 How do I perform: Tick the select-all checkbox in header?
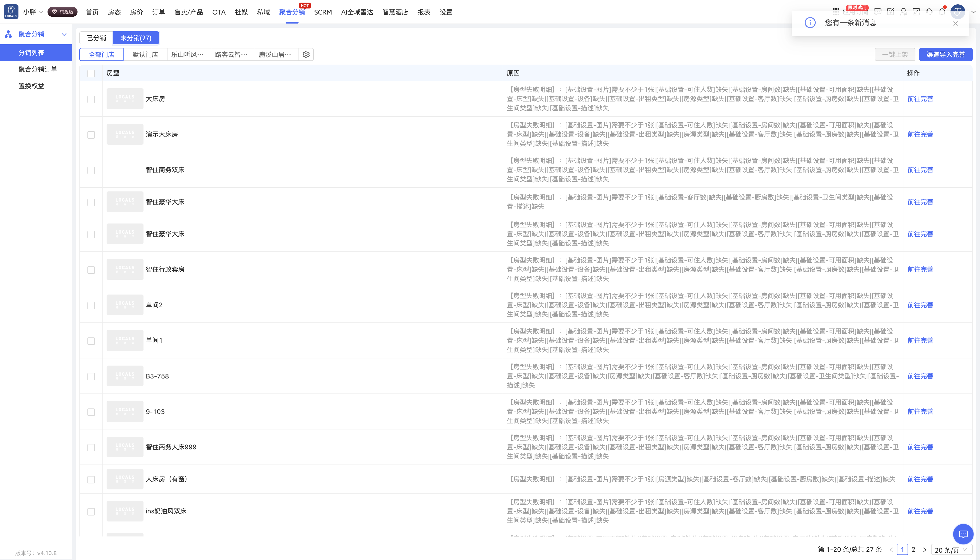pos(91,74)
